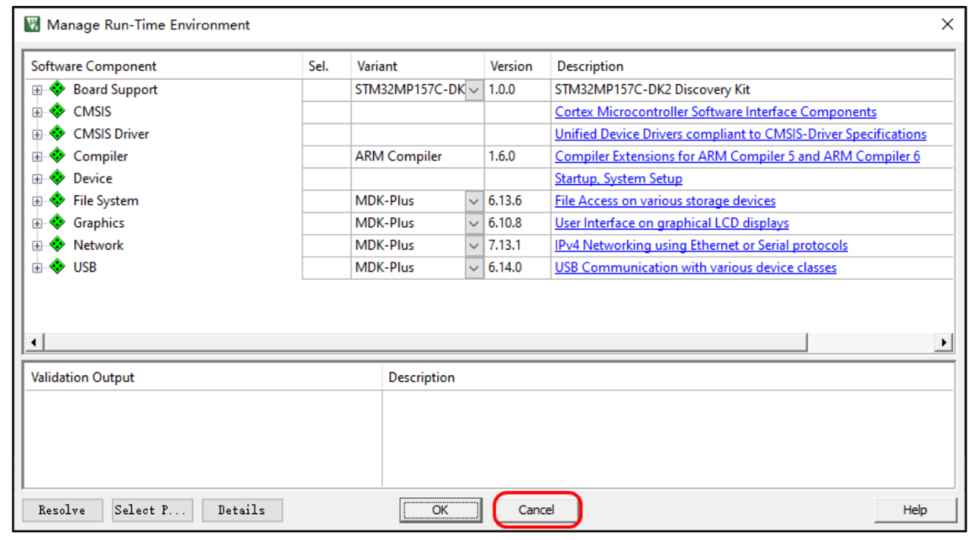The height and width of the screenshot is (540, 980).
Task: Open Compiler Extensions for ARM Compiler link
Action: [737, 156]
